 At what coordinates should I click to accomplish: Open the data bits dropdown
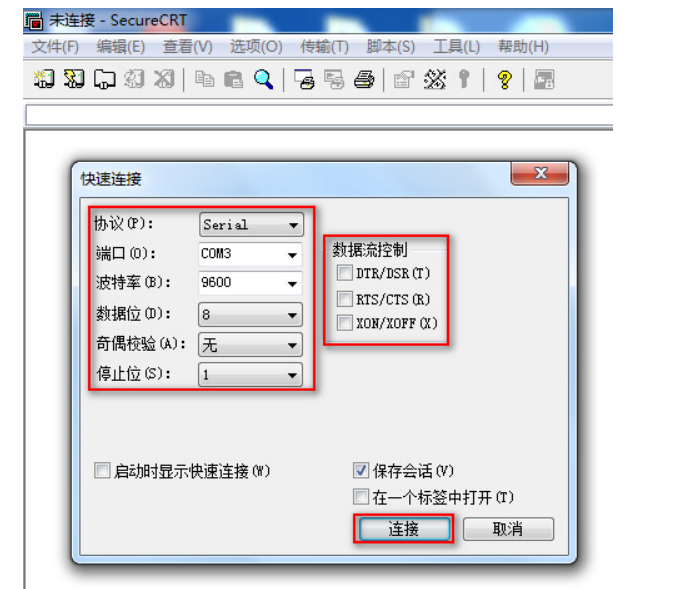(251, 315)
